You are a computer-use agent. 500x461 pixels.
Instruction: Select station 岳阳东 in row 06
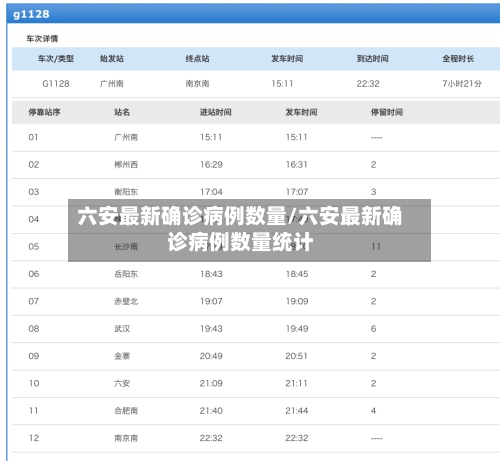[126, 274]
